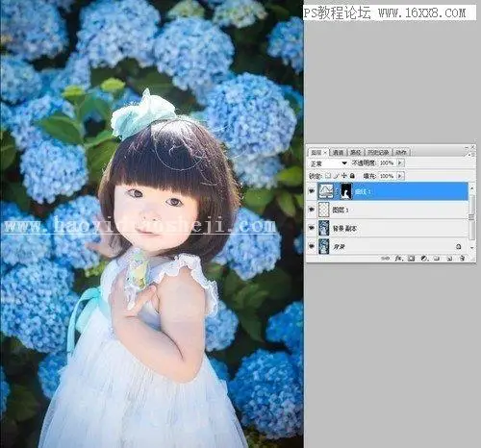Select the 曲线 1 layer name
The image size is (481, 448).
tap(363, 191)
